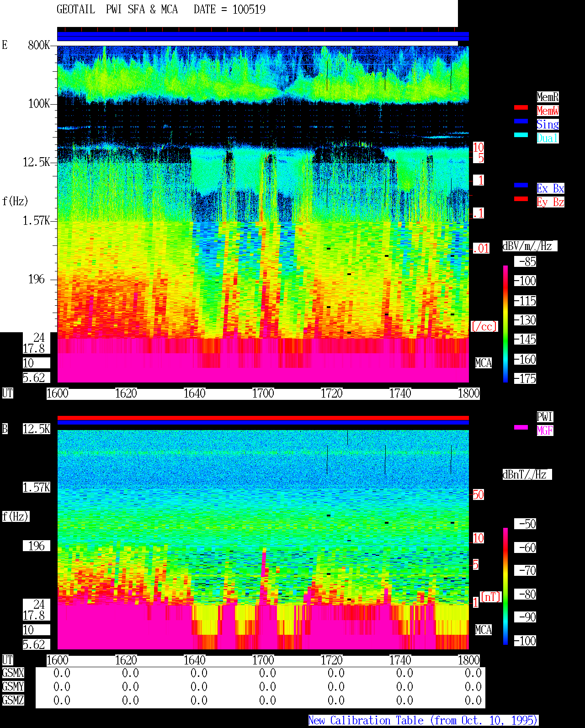
Task: Click the 'MGF' legend label
Action: point(545,430)
